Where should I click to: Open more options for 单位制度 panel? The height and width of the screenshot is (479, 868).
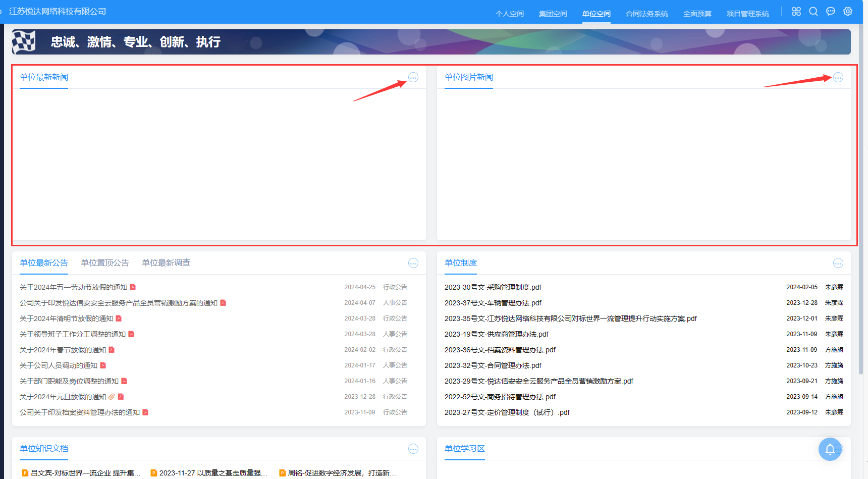838,263
